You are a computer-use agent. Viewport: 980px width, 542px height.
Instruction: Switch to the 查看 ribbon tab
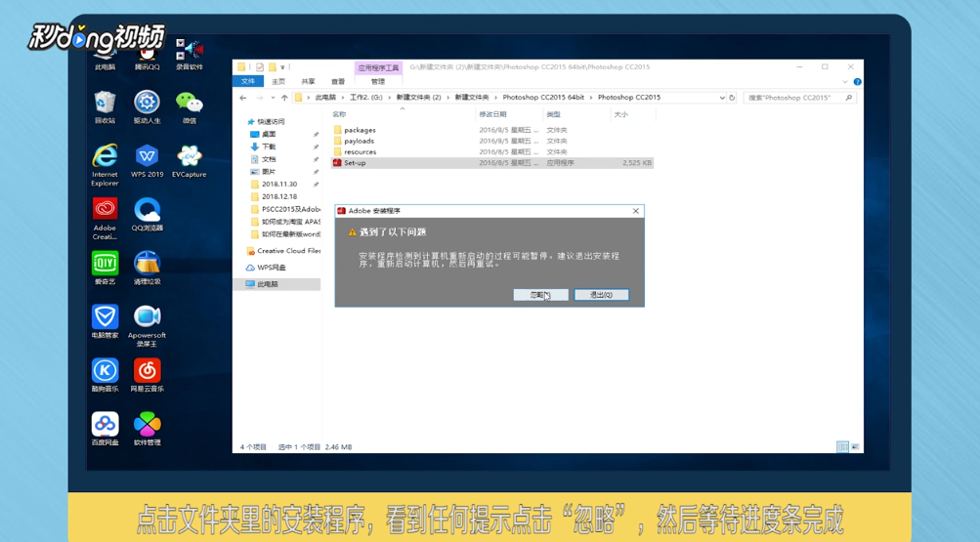tap(338, 82)
